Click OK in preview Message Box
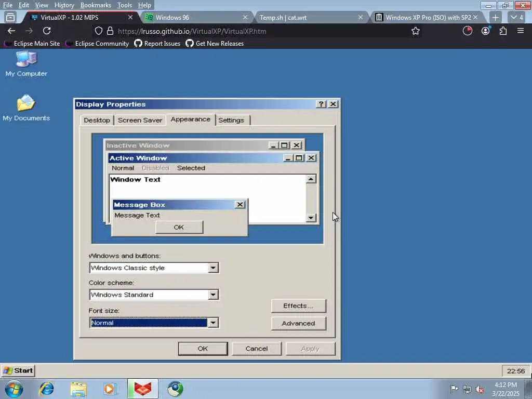This screenshot has width=532, height=399. pyautogui.click(x=179, y=227)
